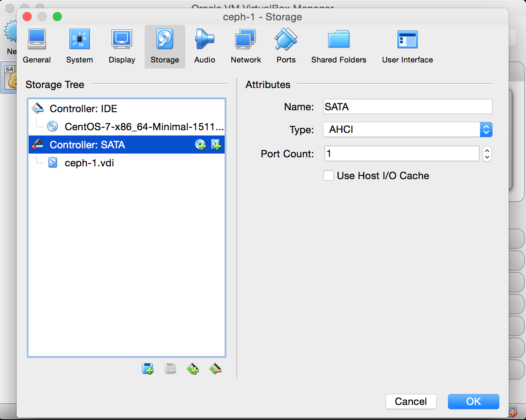Open the Shared Folders section
The height and width of the screenshot is (420, 526).
[339, 47]
